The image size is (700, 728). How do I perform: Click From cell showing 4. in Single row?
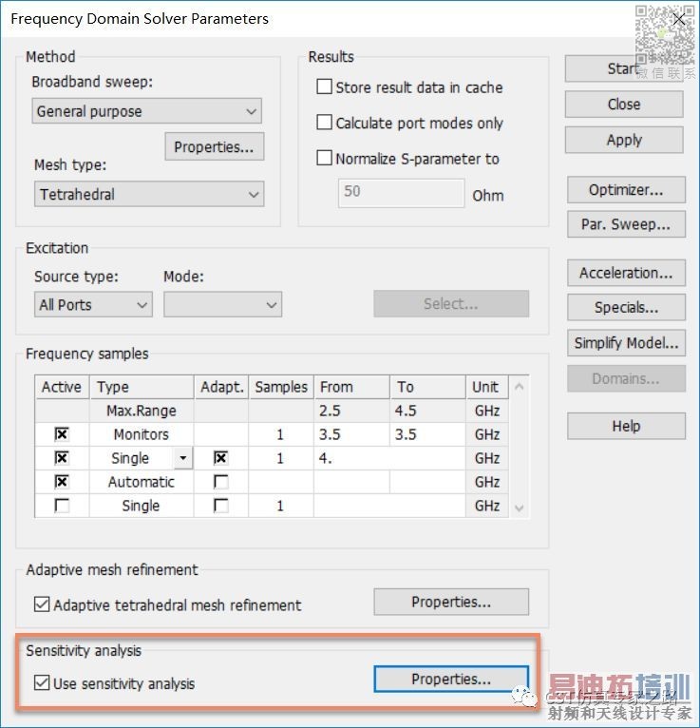(x=389, y=458)
